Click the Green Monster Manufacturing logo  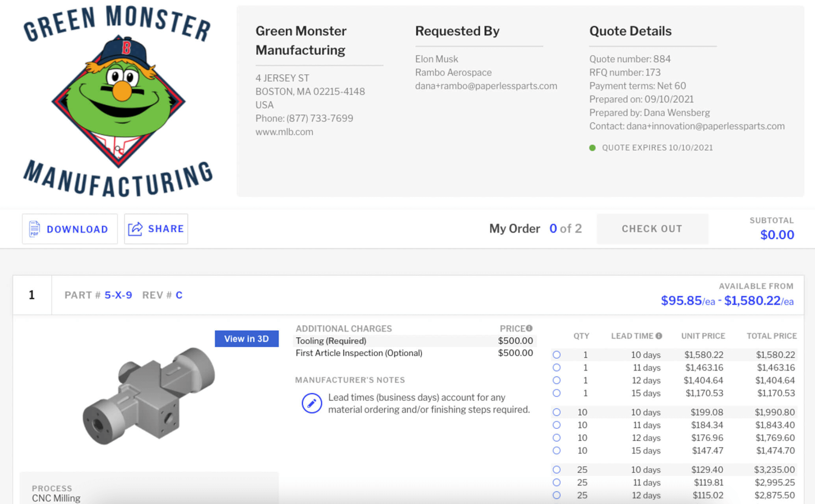[x=118, y=101]
